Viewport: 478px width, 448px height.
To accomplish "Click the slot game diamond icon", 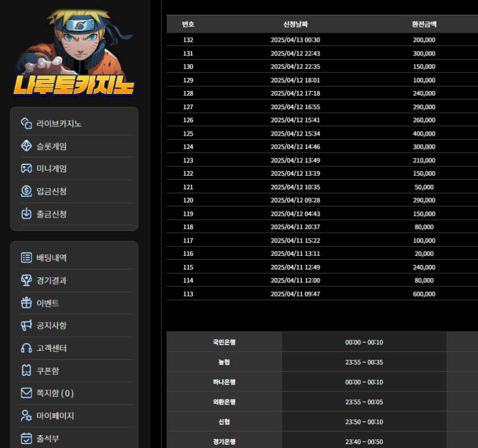I will (x=26, y=146).
